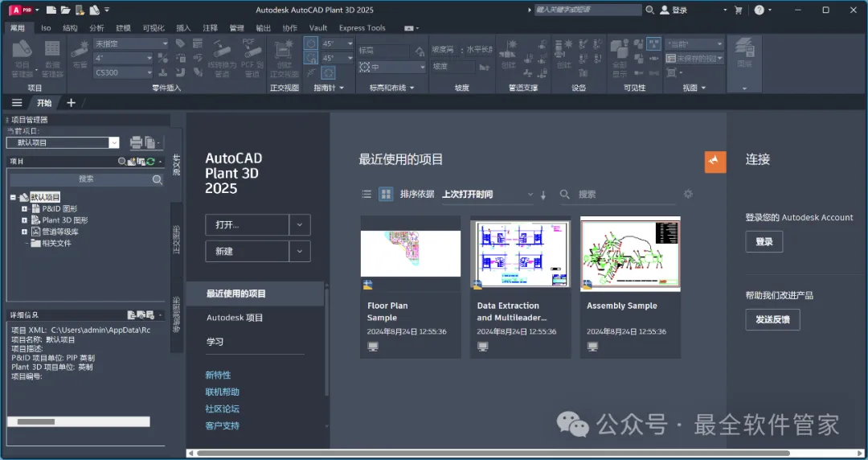The width and height of the screenshot is (868, 460).
Task: Open the CS300 spec dropdown
Action: point(123,72)
